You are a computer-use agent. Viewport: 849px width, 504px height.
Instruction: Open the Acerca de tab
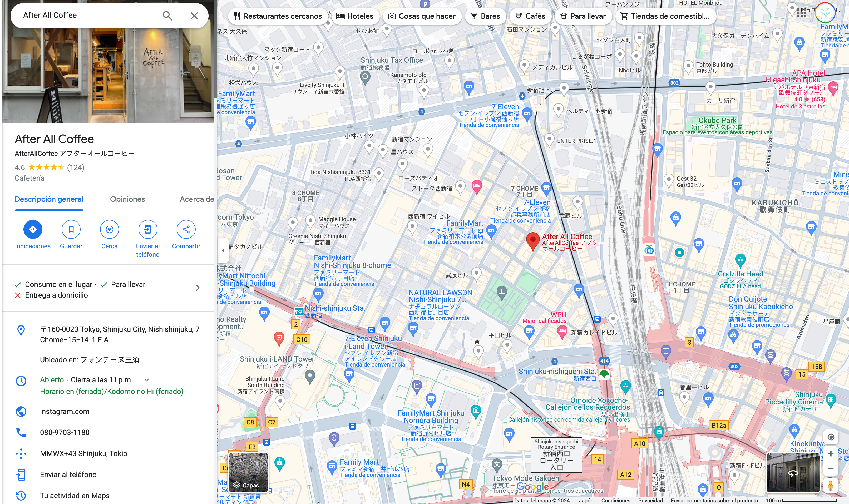coord(197,199)
